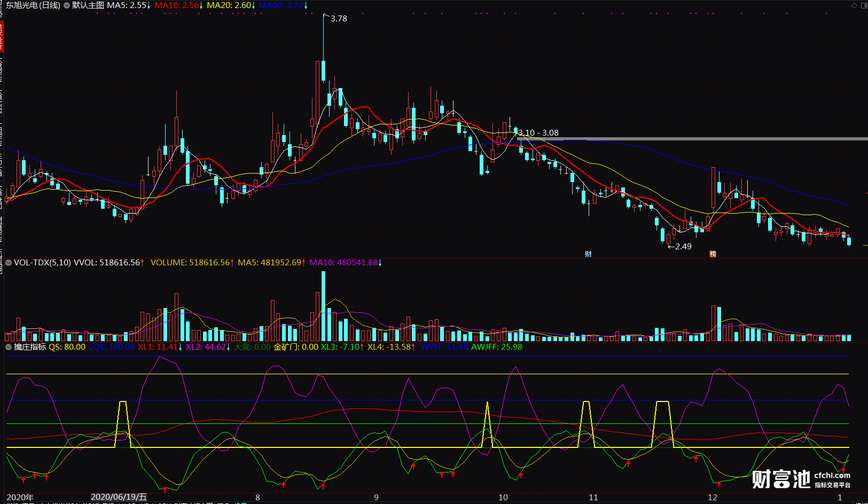This screenshot has width=868, height=504.
Task: Select the 默认主图 label
Action: 88,5
